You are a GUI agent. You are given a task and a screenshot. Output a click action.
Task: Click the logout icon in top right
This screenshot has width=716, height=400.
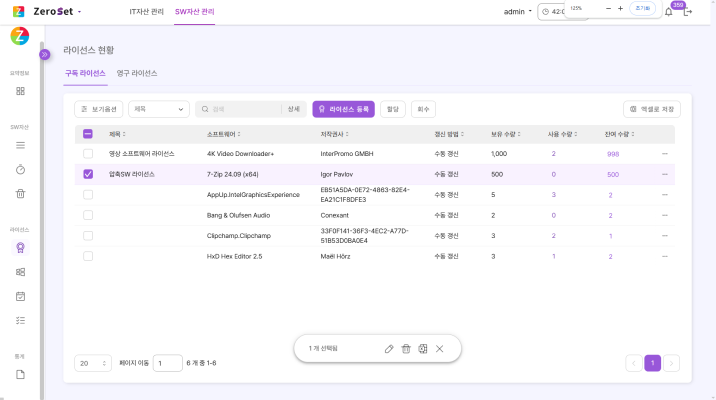[x=688, y=12]
